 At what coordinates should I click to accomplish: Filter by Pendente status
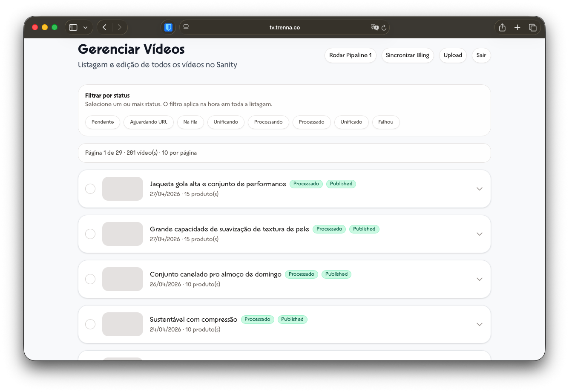coord(103,122)
